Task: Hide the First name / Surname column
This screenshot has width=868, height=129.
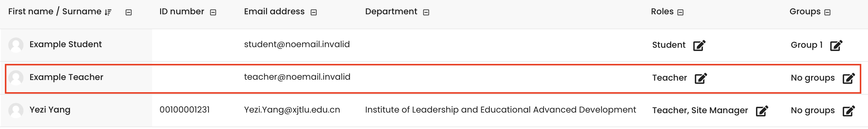Action: [x=128, y=12]
